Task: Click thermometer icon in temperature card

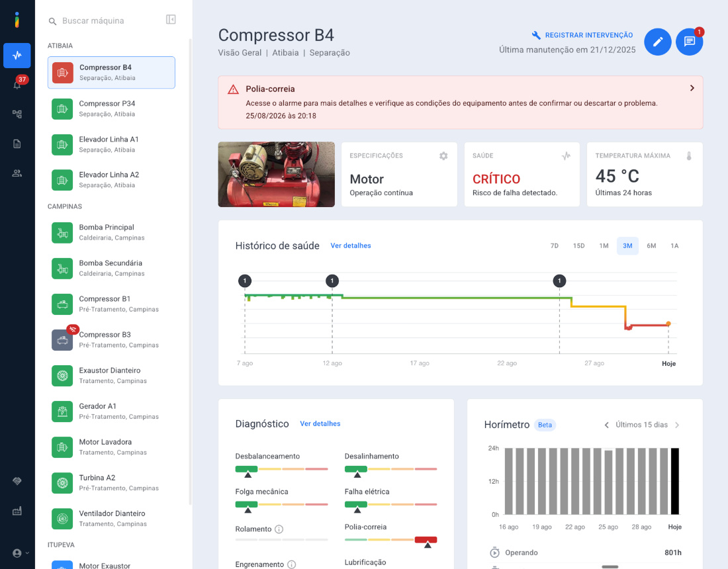Action: (x=689, y=156)
